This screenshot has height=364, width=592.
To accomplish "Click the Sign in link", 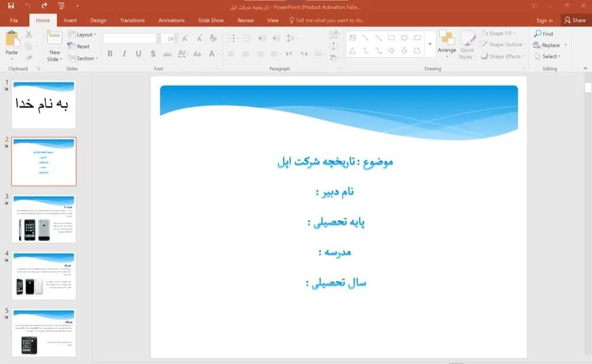I will tap(545, 20).
